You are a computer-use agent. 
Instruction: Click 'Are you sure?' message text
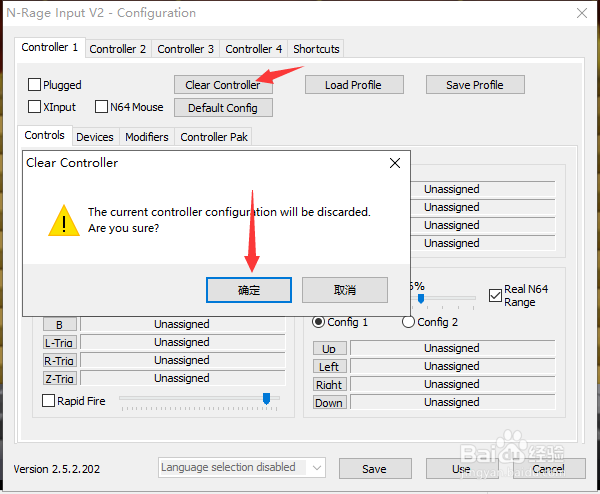123,228
